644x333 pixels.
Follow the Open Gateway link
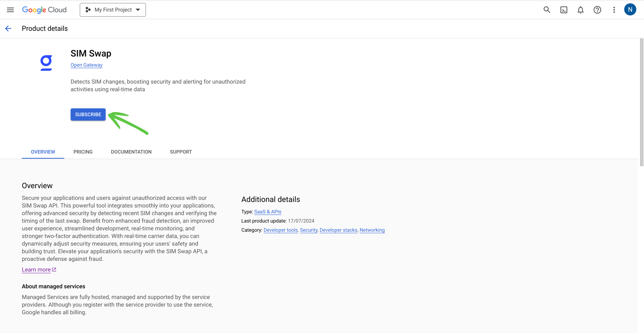(x=86, y=65)
